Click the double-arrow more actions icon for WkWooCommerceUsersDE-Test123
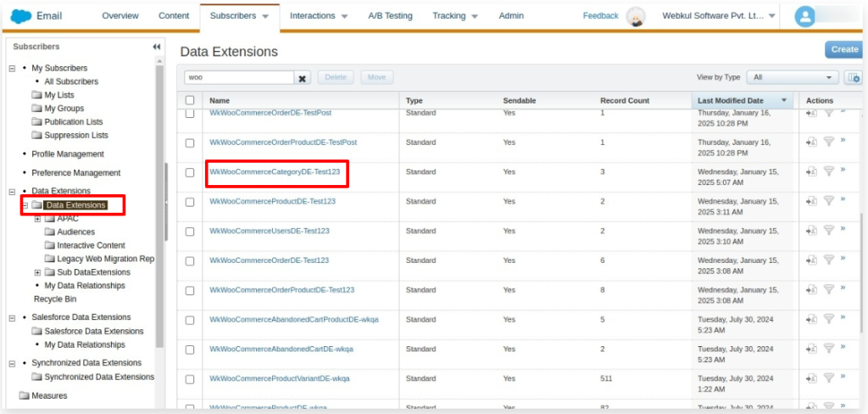 click(843, 230)
